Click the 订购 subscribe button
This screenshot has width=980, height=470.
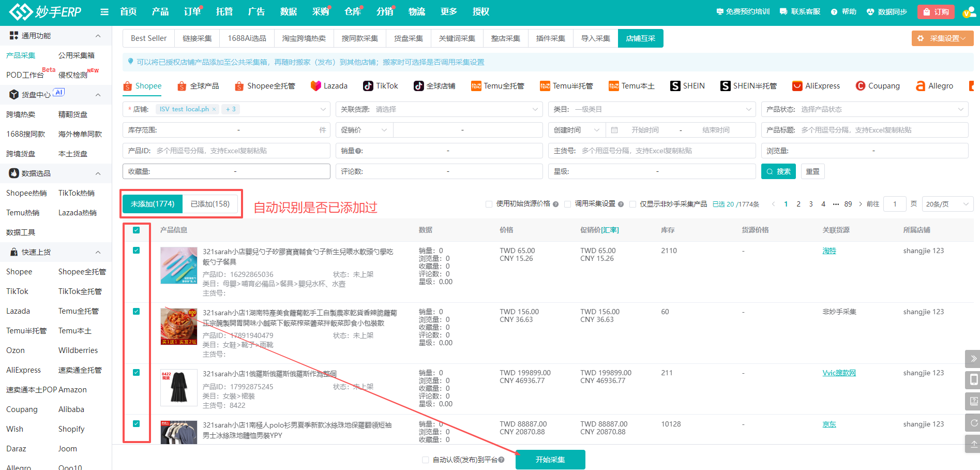click(x=936, y=11)
